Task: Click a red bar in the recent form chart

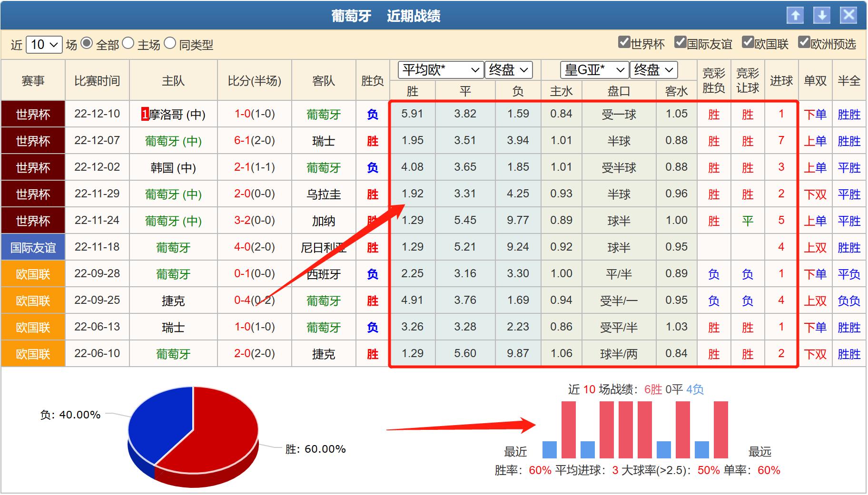Action: pos(568,427)
